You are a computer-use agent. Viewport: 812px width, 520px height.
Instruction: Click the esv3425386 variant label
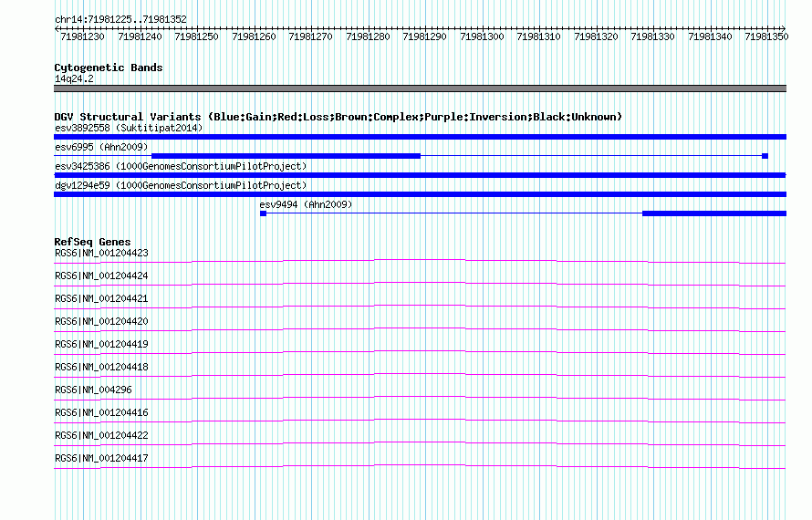[181, 166]
